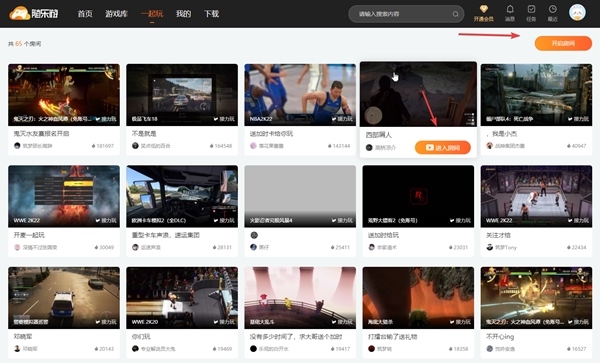This screenshot has width=600, height=363.
Task: Click the orange gamepad cloud logo
Action: pyautogui.click(x=20, y=13)
